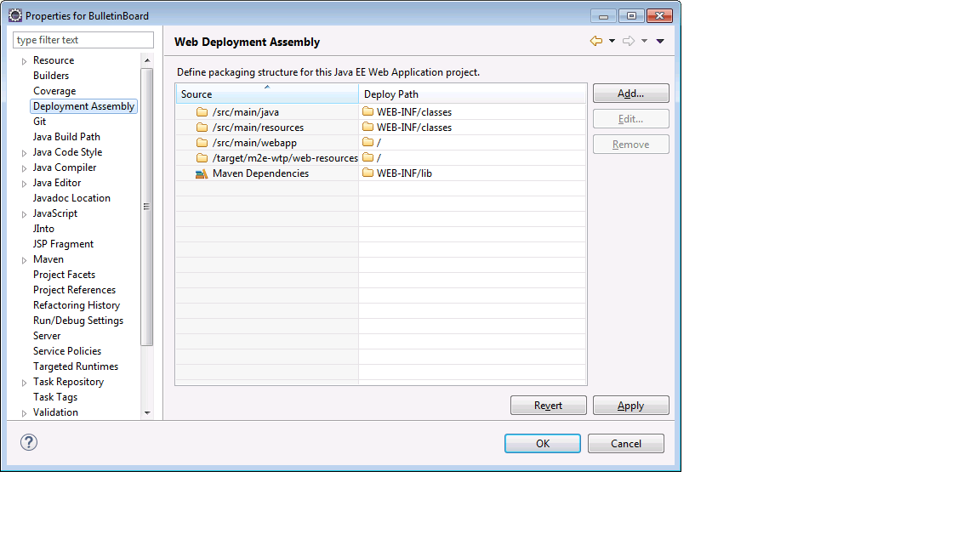Open the view menu dropdown triangle

coord(660,41)
